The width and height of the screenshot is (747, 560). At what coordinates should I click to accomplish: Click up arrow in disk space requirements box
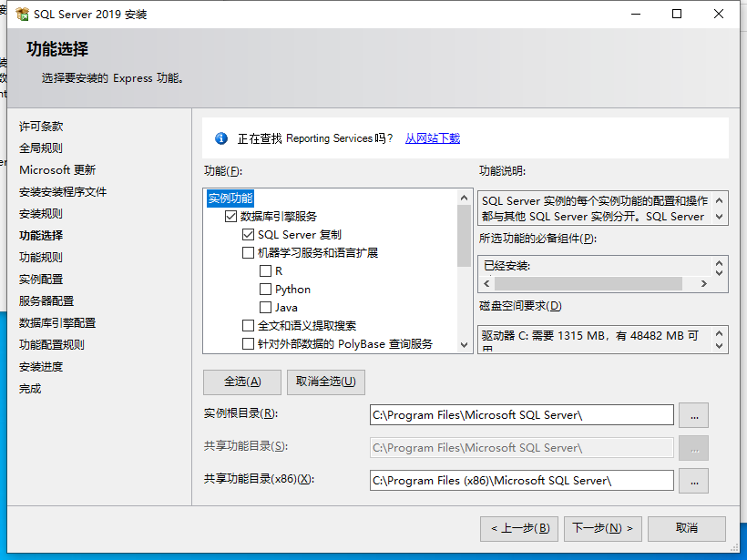(x=720, y=333)
